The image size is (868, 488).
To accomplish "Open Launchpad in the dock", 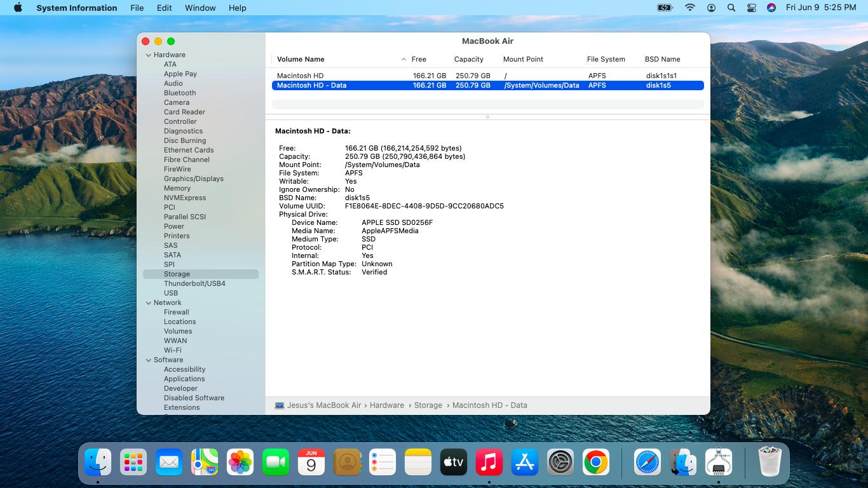I will click(x=133, y=463).
